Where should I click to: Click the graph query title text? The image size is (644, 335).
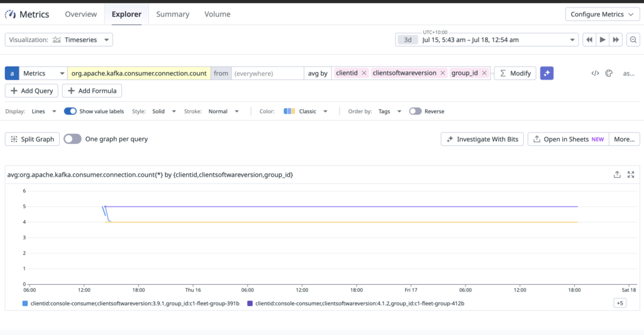point(150,175)
